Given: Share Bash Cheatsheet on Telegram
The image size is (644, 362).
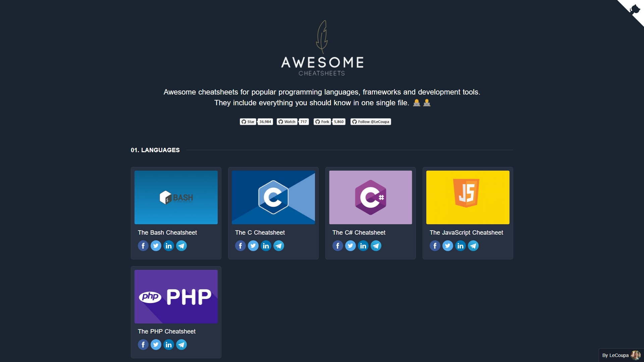Looking at the screenshot, I should (181, 246).
